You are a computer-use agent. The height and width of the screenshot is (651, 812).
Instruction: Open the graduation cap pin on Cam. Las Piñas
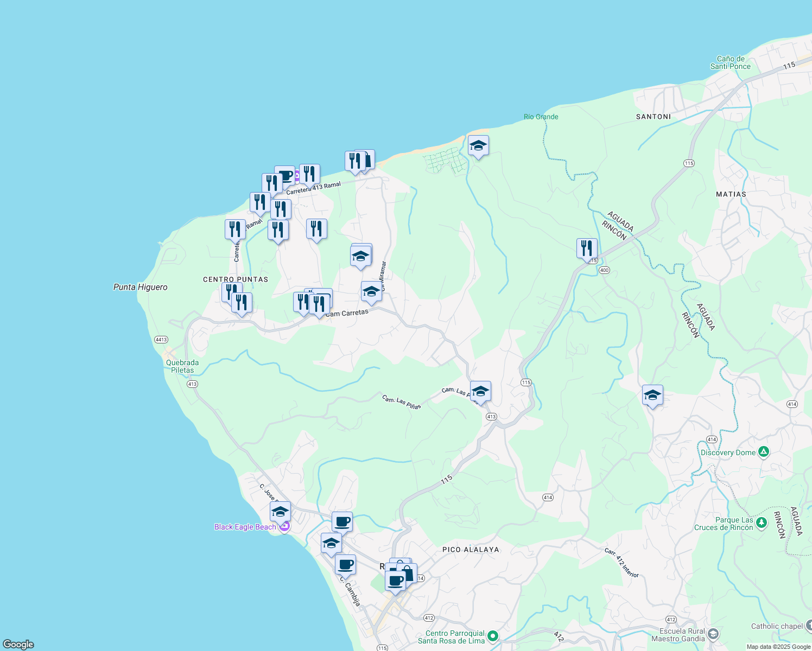(480, 391)
